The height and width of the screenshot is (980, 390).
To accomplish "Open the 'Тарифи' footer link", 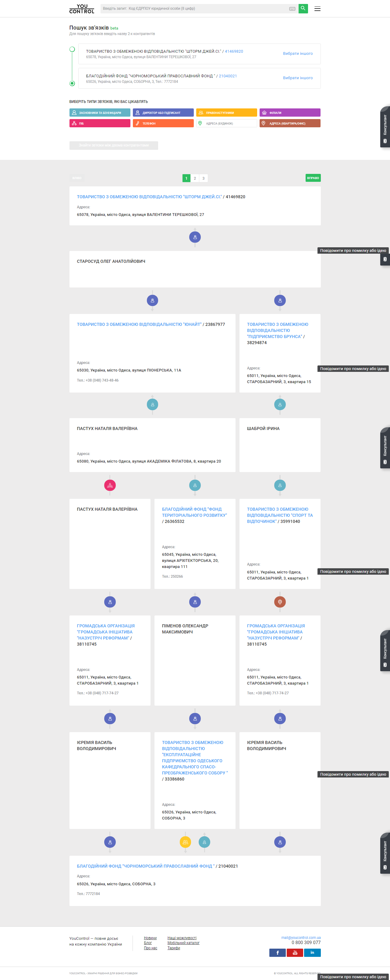I will tap(173, 948).
